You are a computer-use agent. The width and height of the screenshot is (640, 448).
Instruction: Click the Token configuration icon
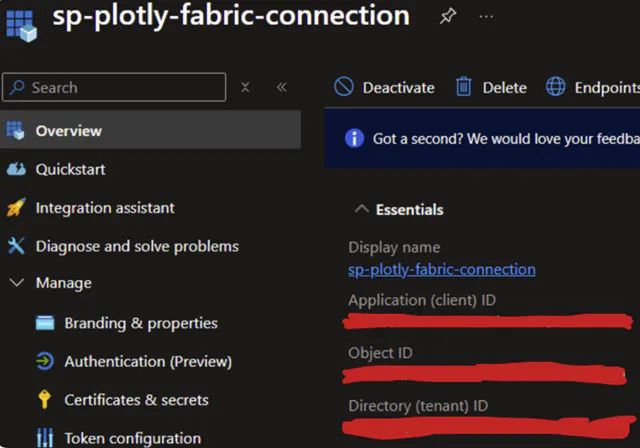pos(44,438)
